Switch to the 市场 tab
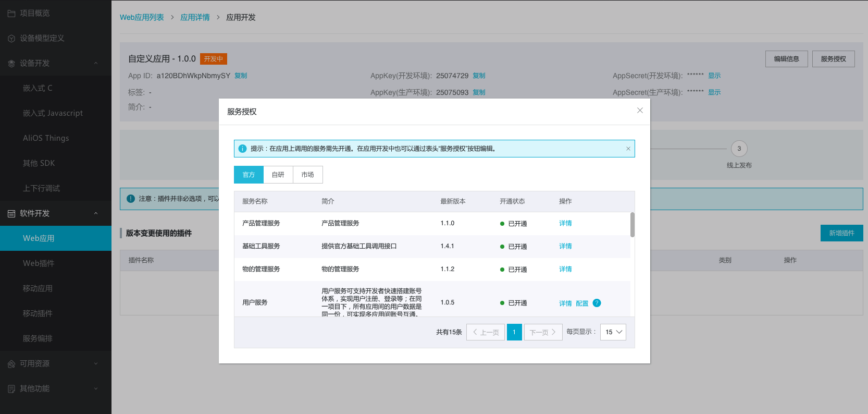The width and height of the screenshot is (868, 414). 308,175
